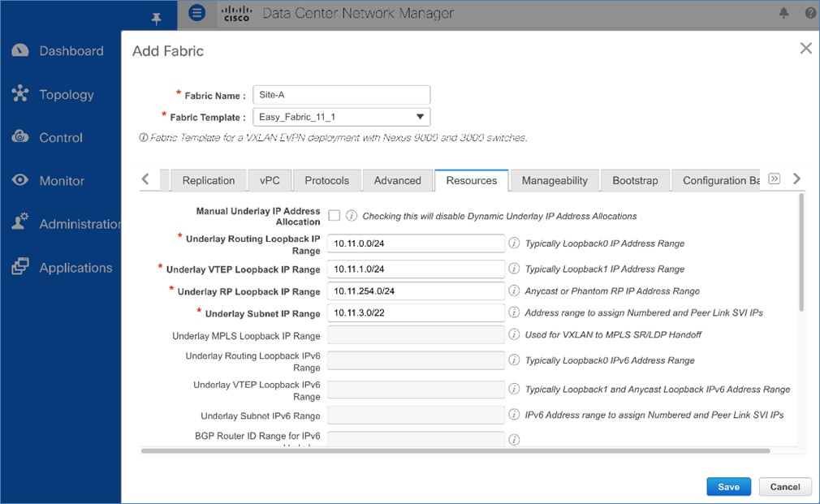Select the Resources tab
Screen dimensions: 820x504
pos(472,180)
